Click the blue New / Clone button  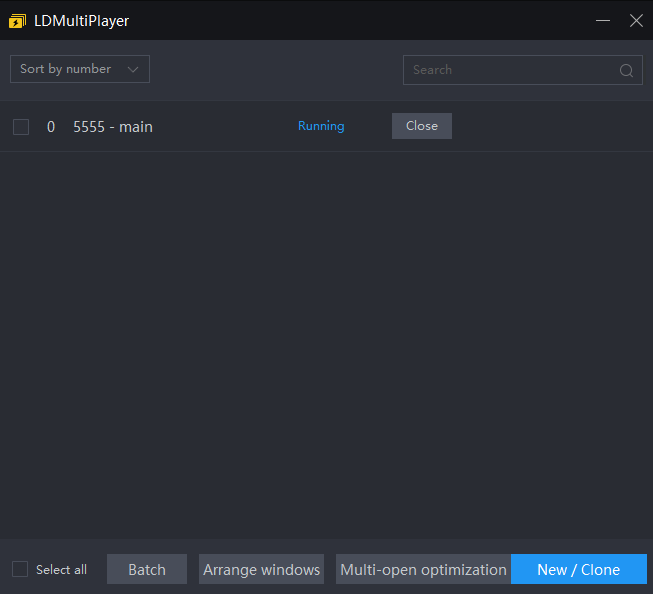(578, 569)
